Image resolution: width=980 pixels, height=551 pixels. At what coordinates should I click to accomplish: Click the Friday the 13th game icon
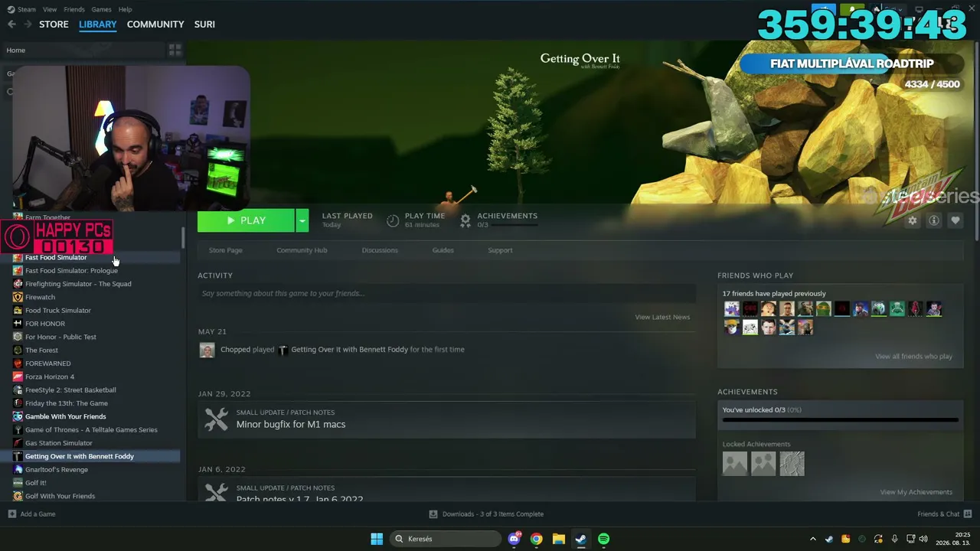click(18, 403)
